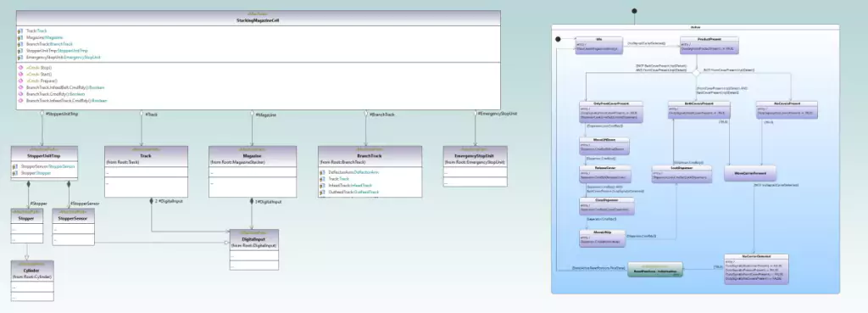Screen dimensions: 868x313
Task: Click the Stop() operation icon
Action: click(x=20, y=68)
